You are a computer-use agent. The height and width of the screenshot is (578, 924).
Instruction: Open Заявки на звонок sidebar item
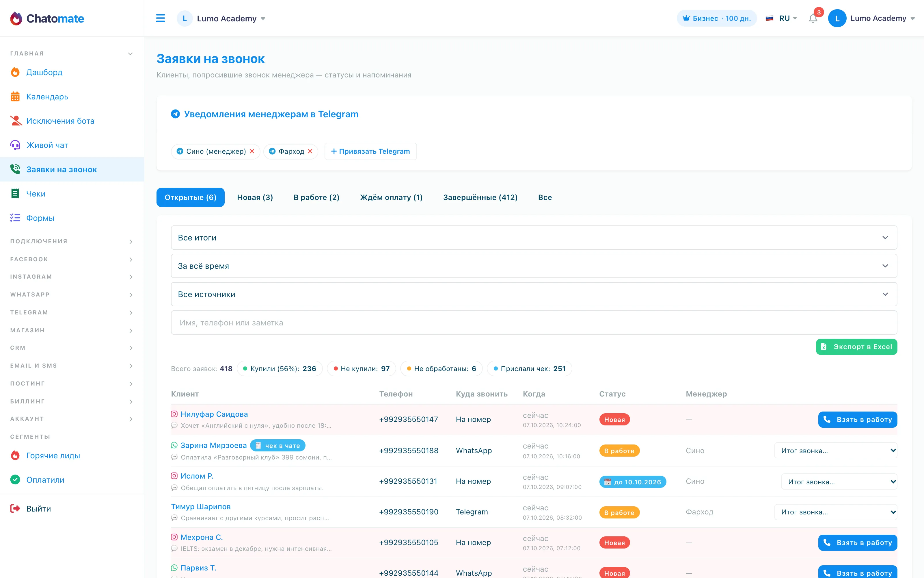(x=72, y=169)
